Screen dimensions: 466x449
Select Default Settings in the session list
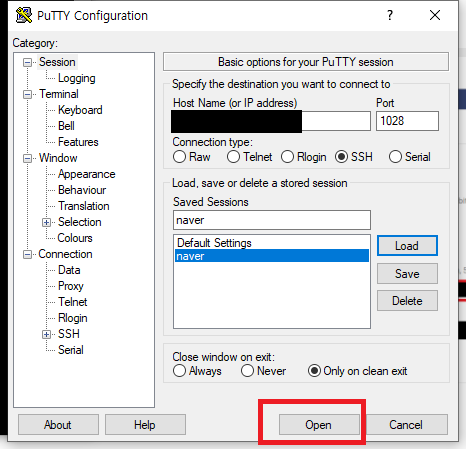pyautogui.click(x=272, y=243)
